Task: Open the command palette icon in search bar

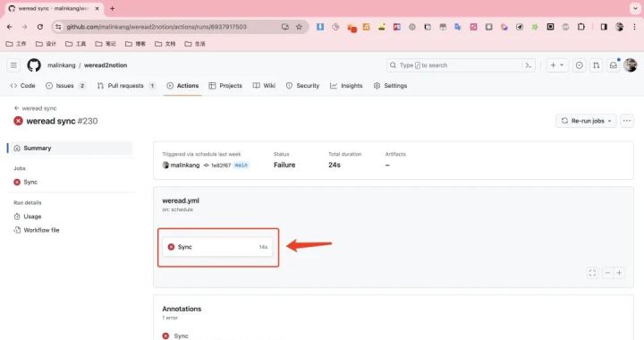Action: tap(529, 65)
